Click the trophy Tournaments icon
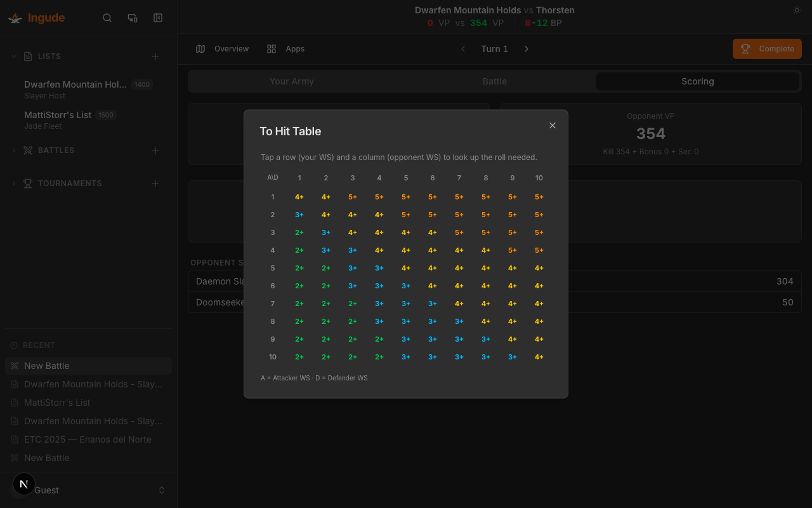The width and height of the screenshot is (812, 508). (27, 183)
